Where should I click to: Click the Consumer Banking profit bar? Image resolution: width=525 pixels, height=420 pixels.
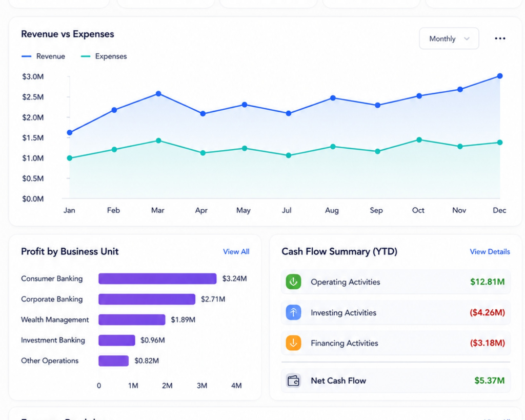(x=157, y=278)
